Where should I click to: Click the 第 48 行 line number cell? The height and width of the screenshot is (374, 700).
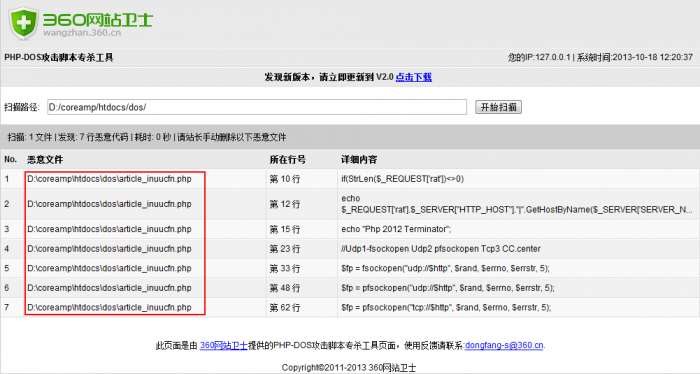pos(285,288)
